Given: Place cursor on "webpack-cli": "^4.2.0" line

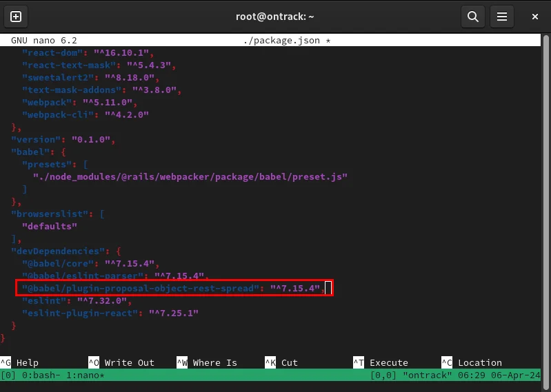Looking at the screenshot, I should pyautogui.click(x=86, y=114).
